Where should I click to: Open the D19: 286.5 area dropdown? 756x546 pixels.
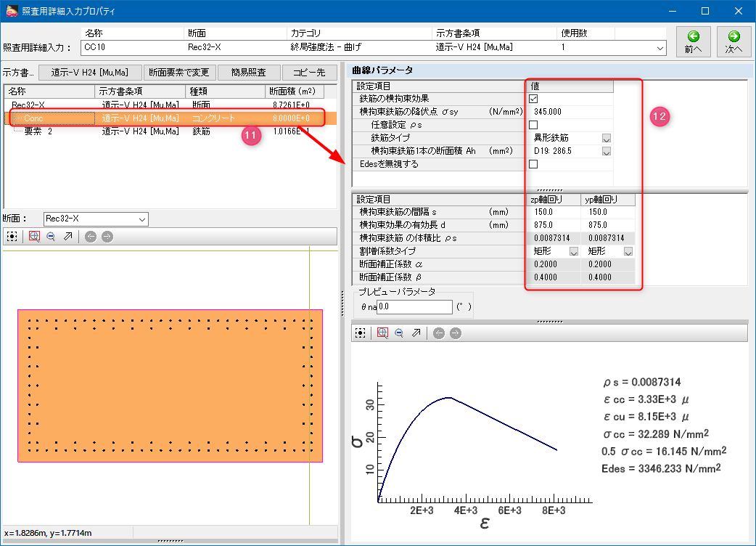pyautogui.click(x=607, y=152)
